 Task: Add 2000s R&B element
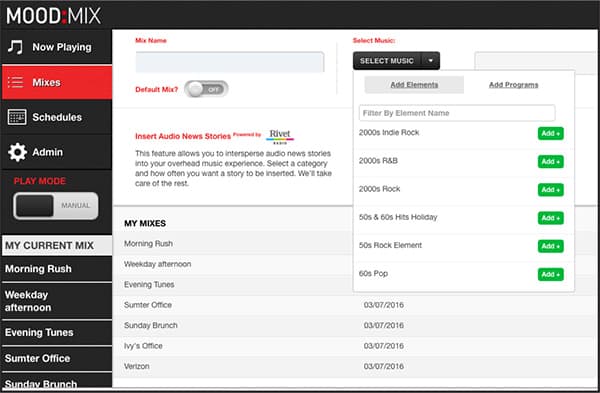[550, 161]
